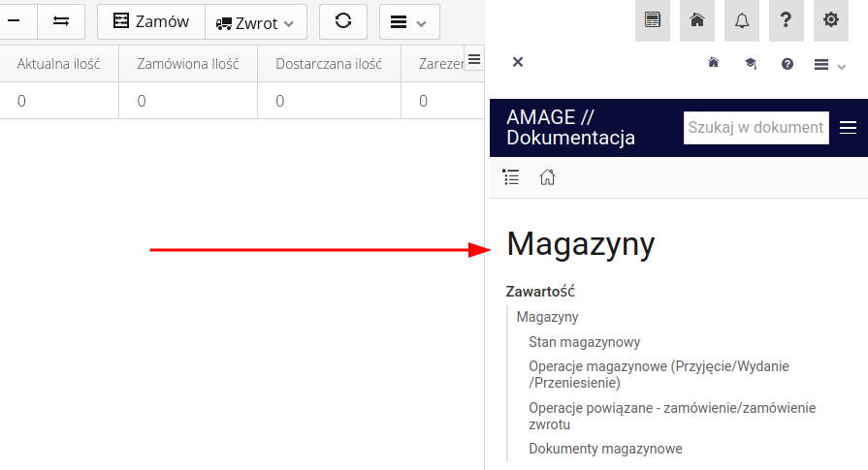Open the table column settings menu icon

[x=474, y=60]
